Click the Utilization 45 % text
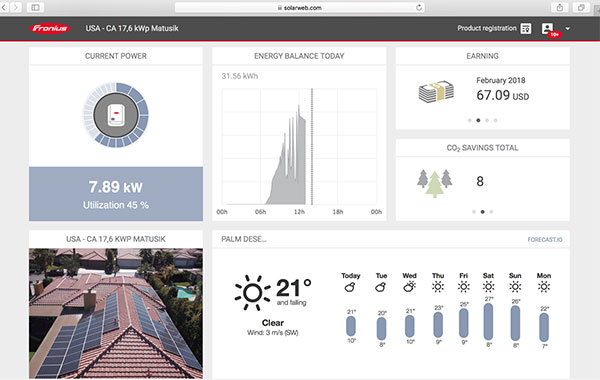This screenshot has height=380, width=600. tap(116, 205)
